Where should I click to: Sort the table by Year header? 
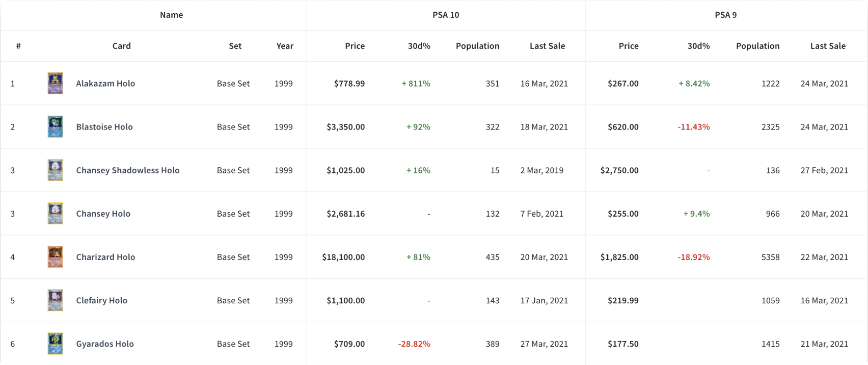(285, 46)
